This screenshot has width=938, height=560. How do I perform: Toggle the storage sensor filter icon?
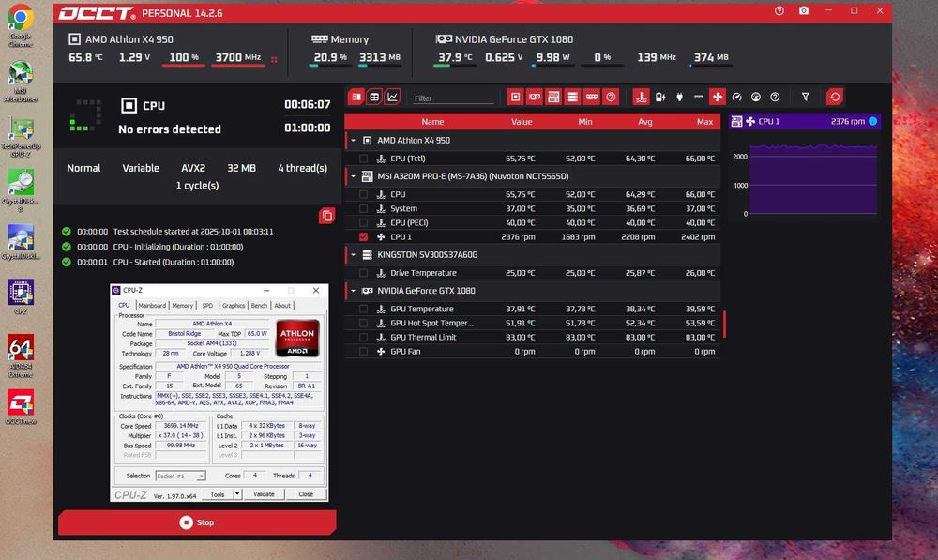pyautogui.click(x=572, y=97)
